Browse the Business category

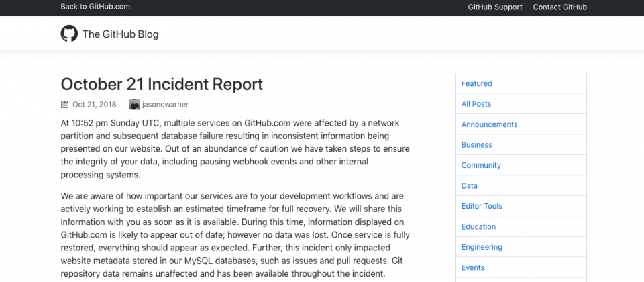tap(521, 145)
